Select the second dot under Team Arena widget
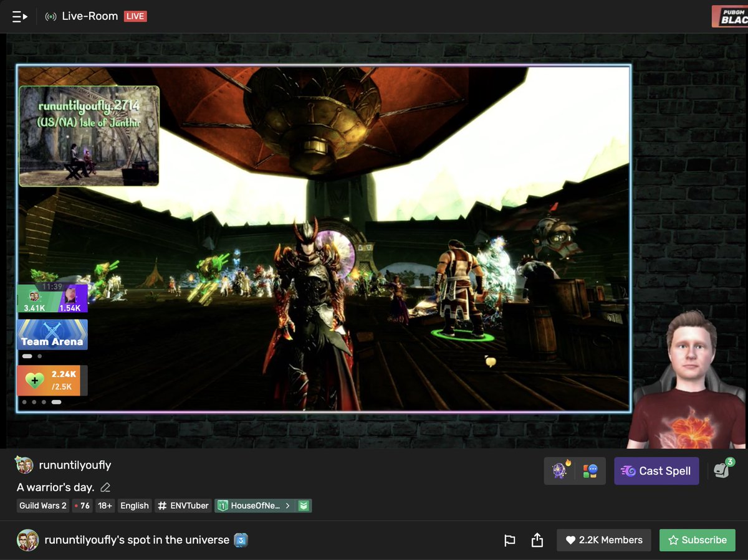This screenshot has width=748, height=560. click(x=39, y=356)
